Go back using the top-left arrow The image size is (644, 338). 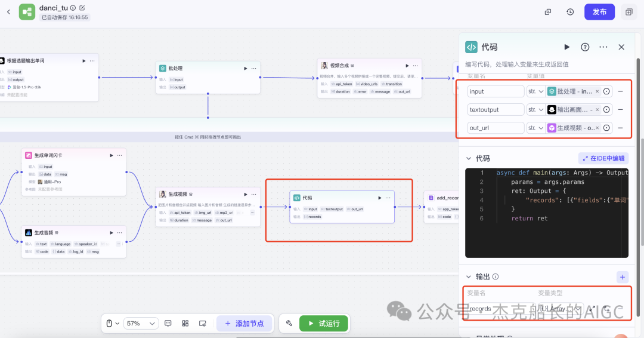[8, 12]
